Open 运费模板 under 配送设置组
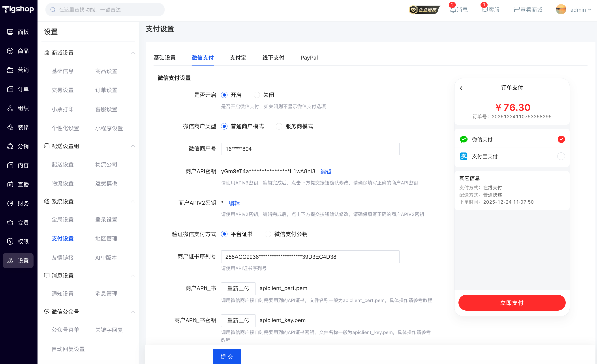597x364 pixels. click(x=106, y=184)
